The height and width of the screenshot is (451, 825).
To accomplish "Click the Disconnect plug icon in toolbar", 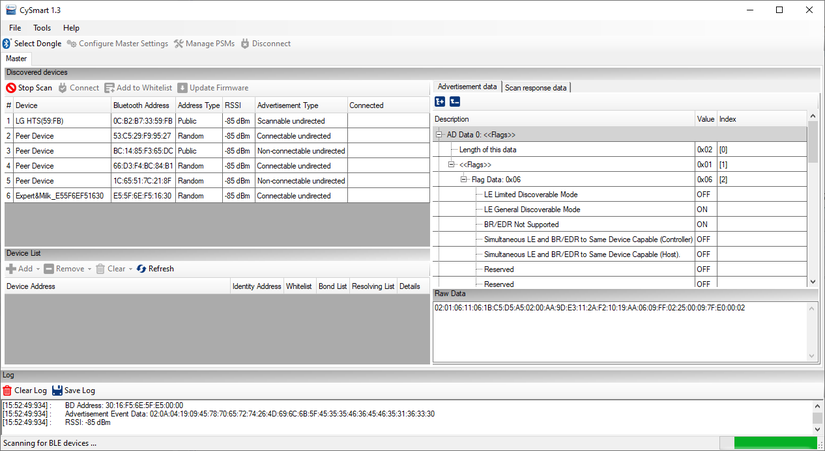I will (246, 44).
